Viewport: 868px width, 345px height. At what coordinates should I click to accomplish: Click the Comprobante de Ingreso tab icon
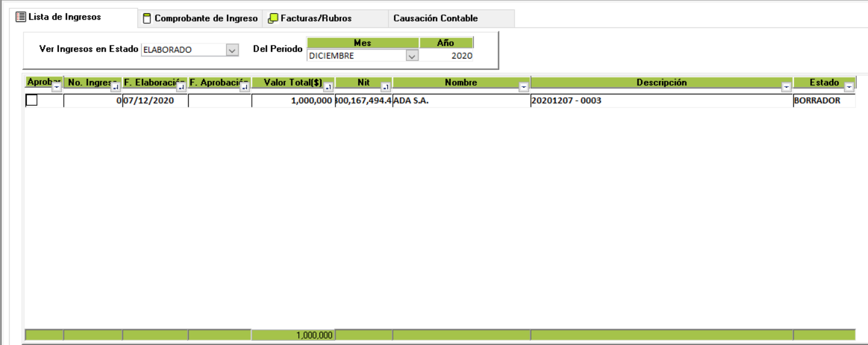coord(147,19)
